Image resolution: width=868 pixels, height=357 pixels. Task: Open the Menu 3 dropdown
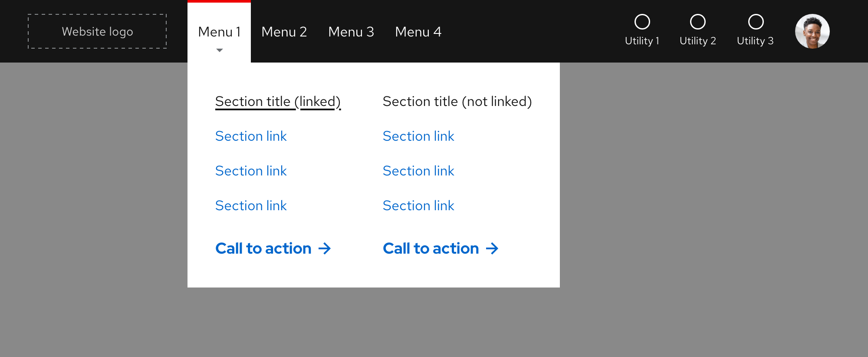click(351, 32)
